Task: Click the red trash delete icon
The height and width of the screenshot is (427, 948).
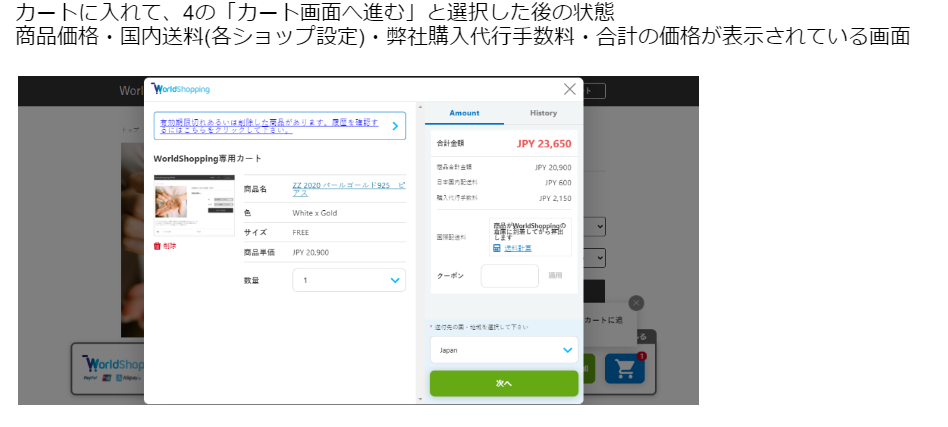Action: click(157, 246)
